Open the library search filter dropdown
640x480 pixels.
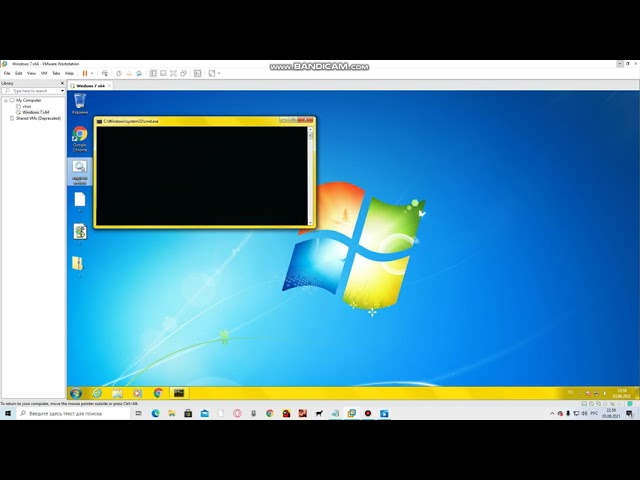62,91
